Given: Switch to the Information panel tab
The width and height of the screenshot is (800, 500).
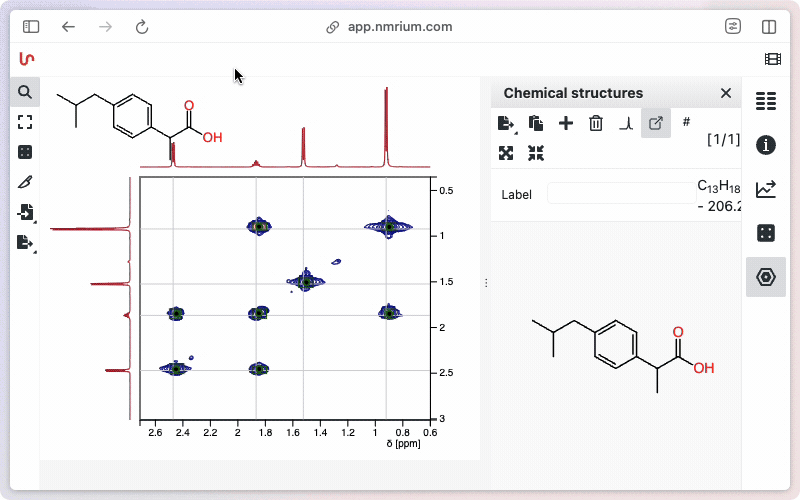Looking at the screenshot, I should 766,145.
